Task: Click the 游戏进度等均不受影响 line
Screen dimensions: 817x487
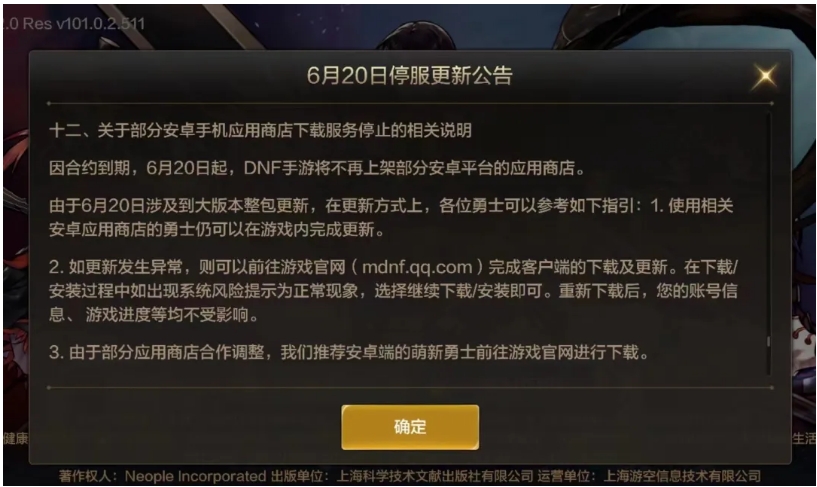Action: tap(154, 315)
